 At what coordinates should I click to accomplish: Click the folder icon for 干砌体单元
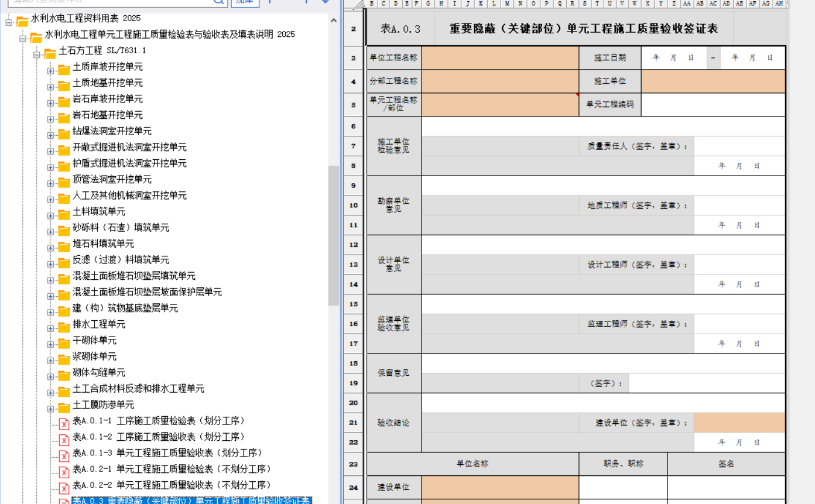(x=64, y=344)
